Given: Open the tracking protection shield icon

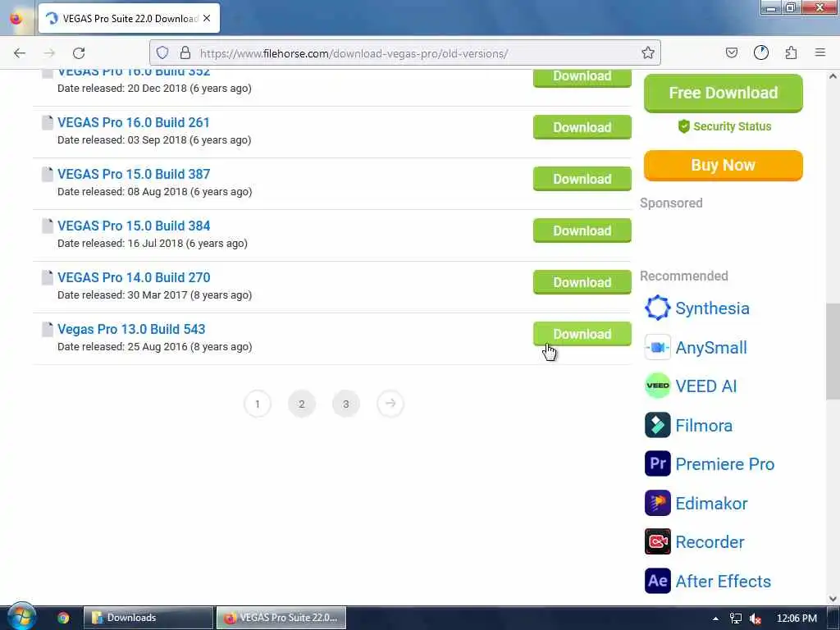Looking at the screenshot, I should click(x=162, y=52).
